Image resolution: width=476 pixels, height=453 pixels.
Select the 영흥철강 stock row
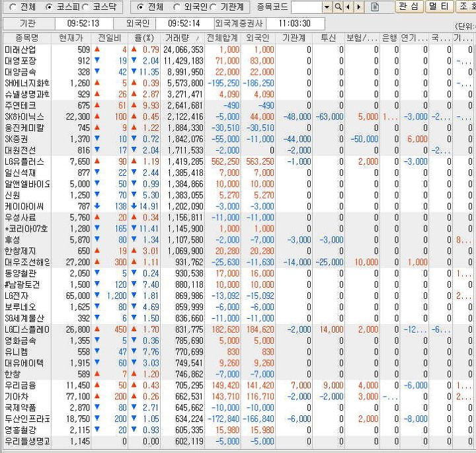238,431
